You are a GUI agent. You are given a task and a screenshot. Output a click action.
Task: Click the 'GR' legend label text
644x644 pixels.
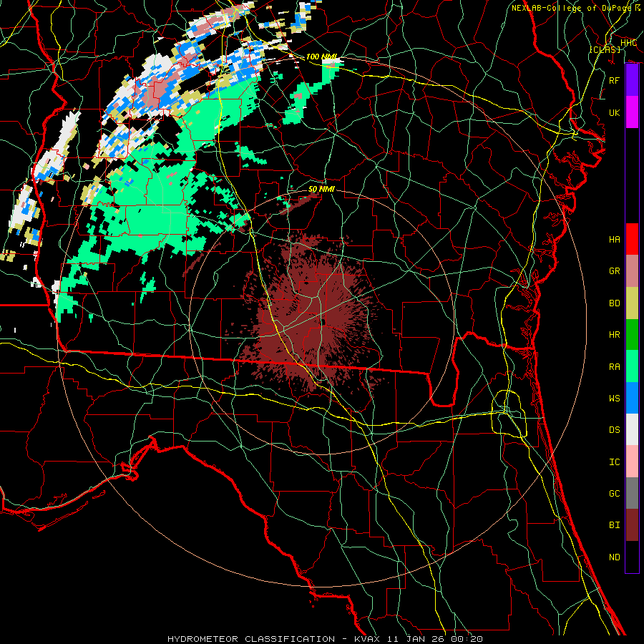(614, 271)
